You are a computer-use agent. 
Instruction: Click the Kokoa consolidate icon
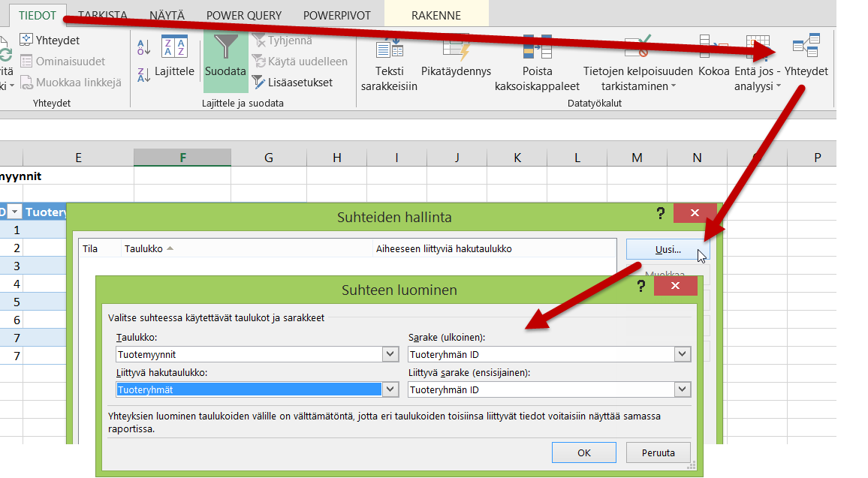713,49
